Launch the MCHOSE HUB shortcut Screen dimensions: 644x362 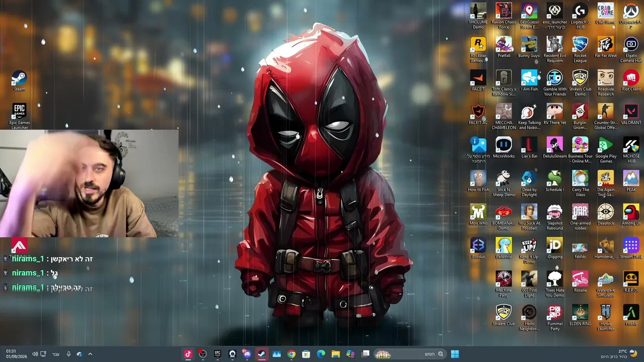631,150
